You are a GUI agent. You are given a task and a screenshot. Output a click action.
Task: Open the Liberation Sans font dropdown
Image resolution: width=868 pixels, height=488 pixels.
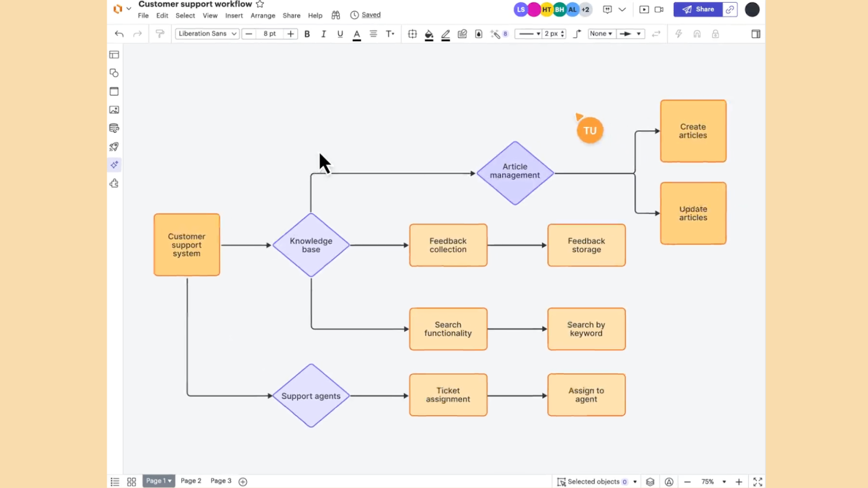(207, 34)
